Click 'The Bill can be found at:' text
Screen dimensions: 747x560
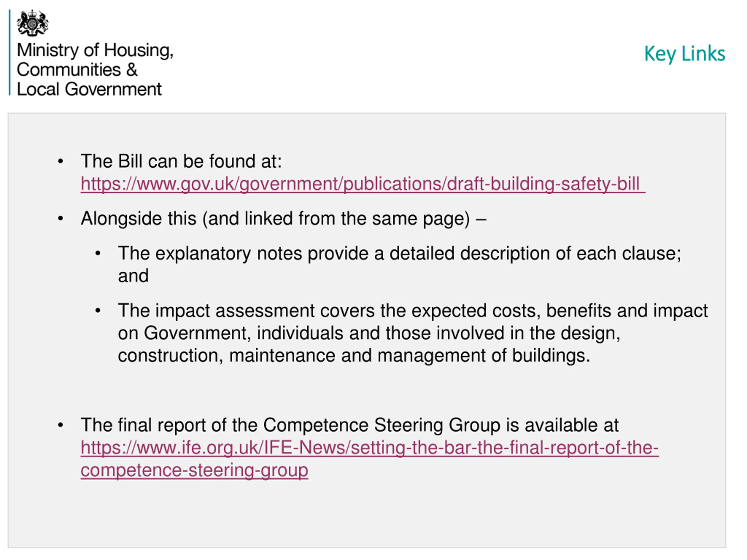coord(181,161)
